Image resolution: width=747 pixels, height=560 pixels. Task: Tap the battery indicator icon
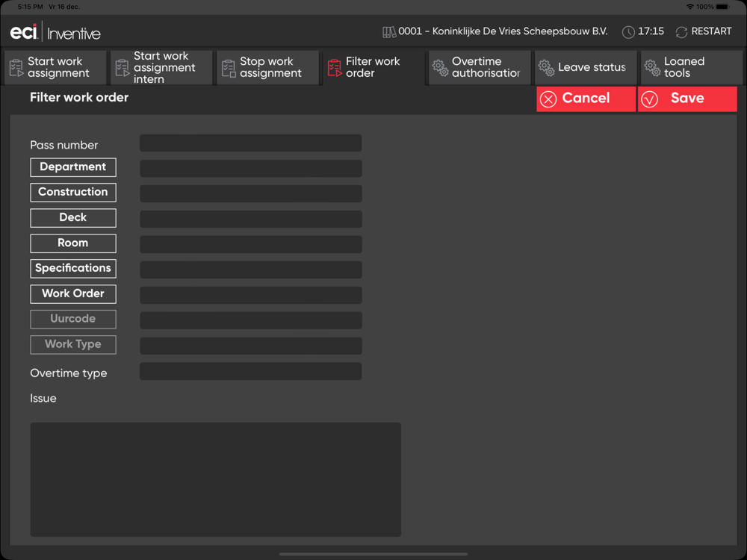coord(722,7)
